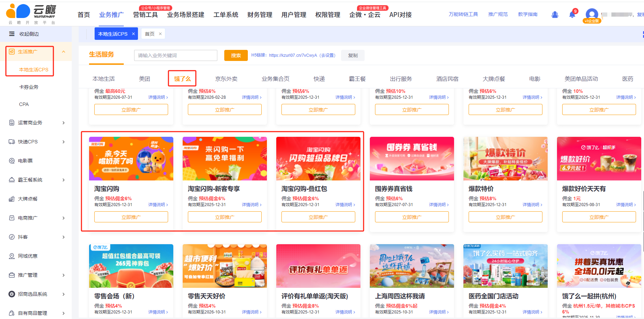Click the 零售会场(新) banner image

click(131, 266)
